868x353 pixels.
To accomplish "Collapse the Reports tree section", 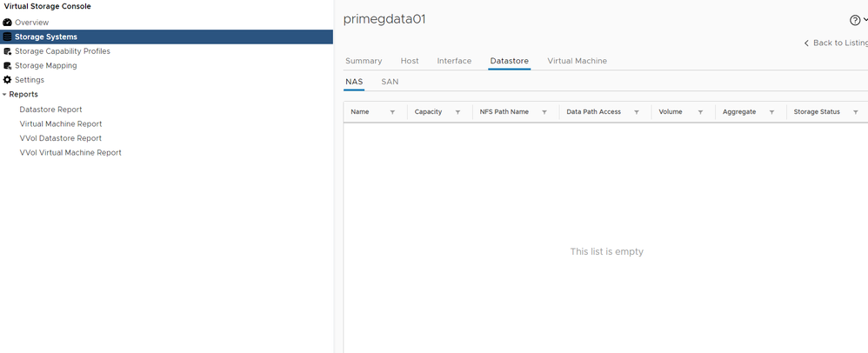I will (4, 95).
